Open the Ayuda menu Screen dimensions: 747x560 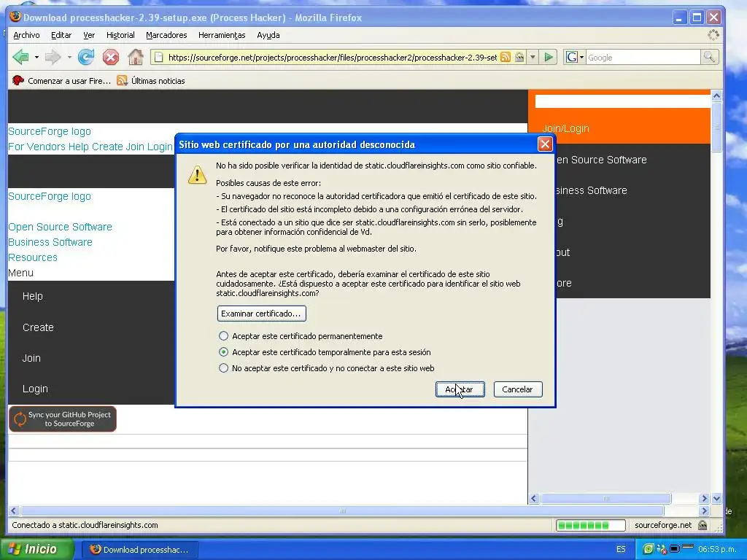pyautogui.click(x=268, y=35)
